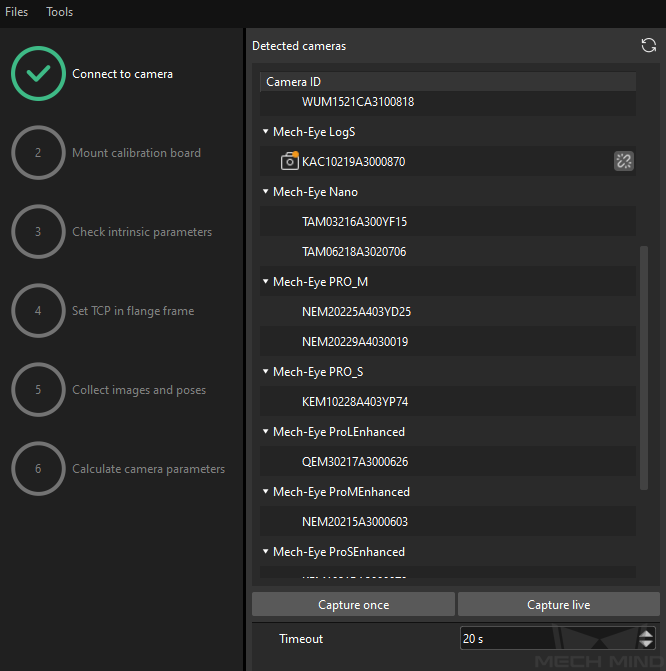Image resolution: width=666 pixels, height=671 pixels.
Task: Click the Mech-Eye PRO_S group name
Action: pos(318,371)
